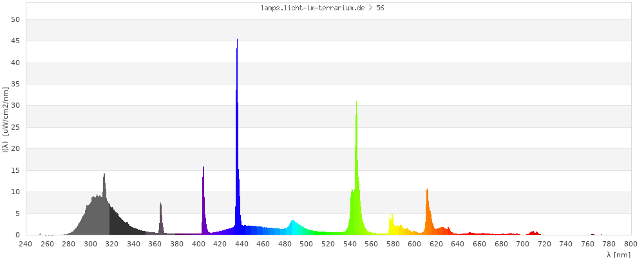
Task: Select the 240 tick label on x-axis
Action: pyautogui.click(x=25, y=244)
